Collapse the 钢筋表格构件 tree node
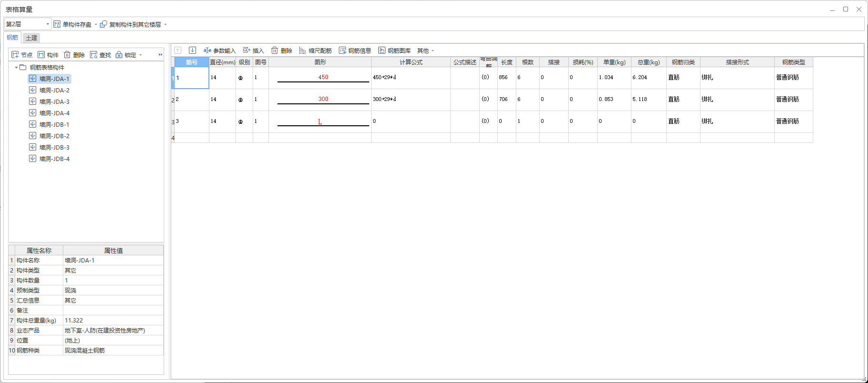Screen dimensions: 868x383 coord(16,68)
